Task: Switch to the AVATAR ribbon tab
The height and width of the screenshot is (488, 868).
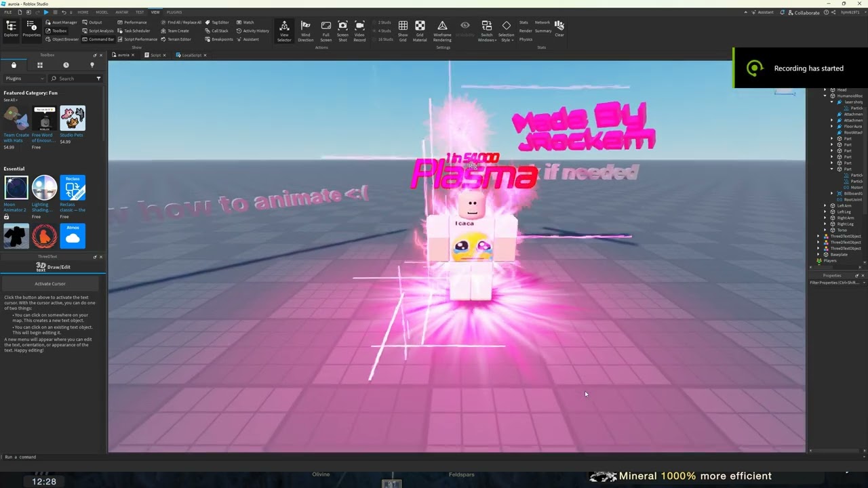Action: pyautogui.click(x=121, y=12)
